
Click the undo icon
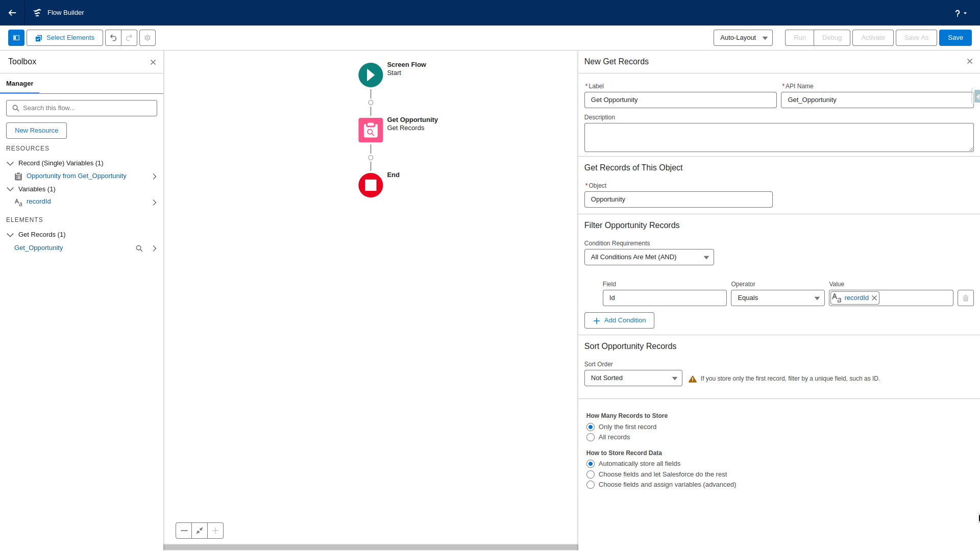point(113,38)
